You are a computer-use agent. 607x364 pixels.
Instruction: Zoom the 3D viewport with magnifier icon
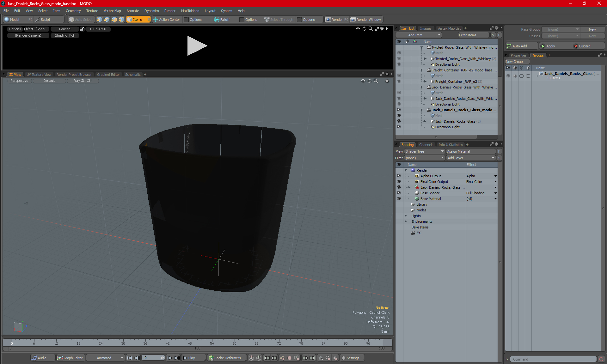376,81
